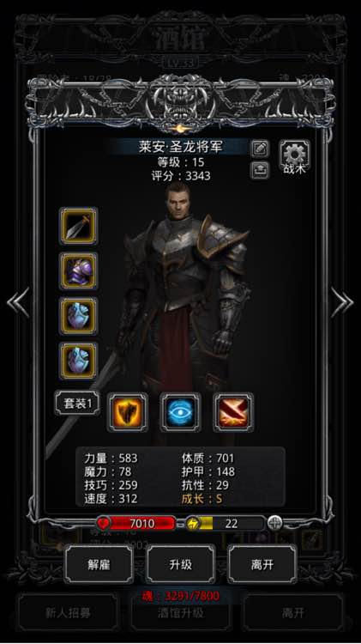Select the sword weapon equipment slot
361x644 pixels.
78,226
